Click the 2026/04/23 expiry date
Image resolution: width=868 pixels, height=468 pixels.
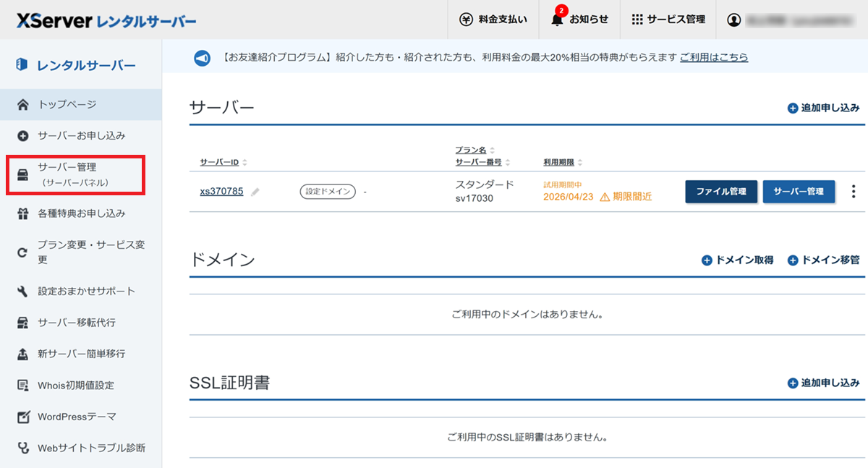568,197
